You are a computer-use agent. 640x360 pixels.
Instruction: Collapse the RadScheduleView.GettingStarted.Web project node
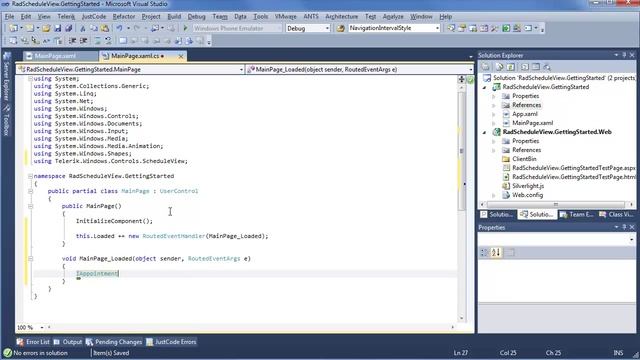tap(485, 132)
